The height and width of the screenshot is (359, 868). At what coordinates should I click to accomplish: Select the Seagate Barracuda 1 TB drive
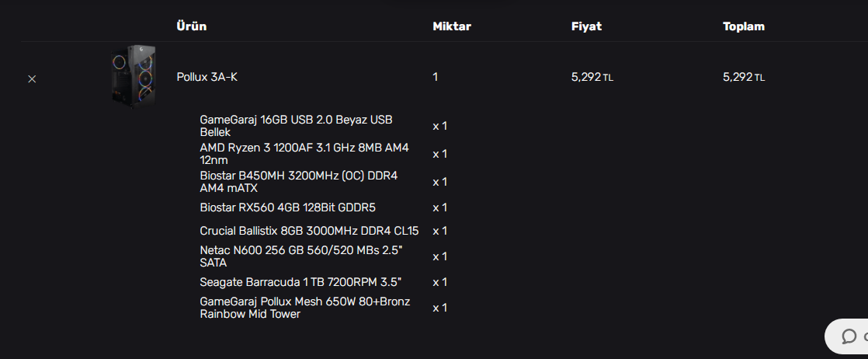pyautogui.click(x=300, y=282)
